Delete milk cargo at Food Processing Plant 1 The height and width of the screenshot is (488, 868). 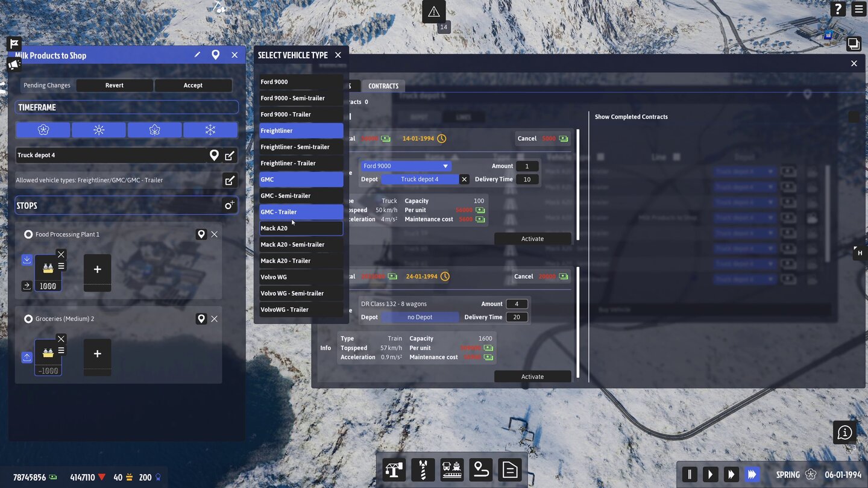coord(61,254)
